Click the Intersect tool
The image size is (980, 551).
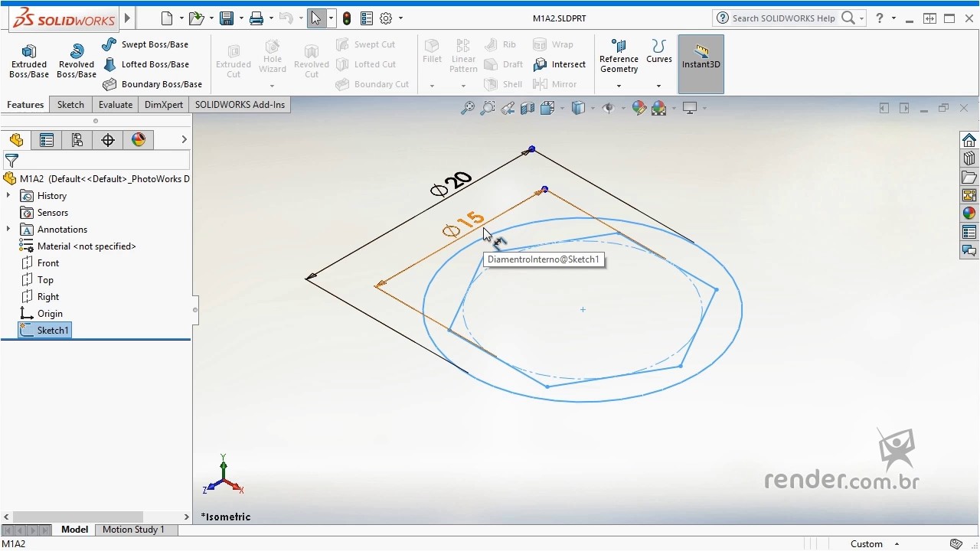point(560,64)
